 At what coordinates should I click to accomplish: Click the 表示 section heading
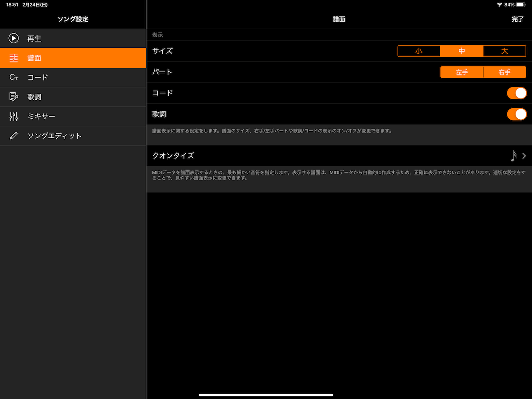[157, 35]
